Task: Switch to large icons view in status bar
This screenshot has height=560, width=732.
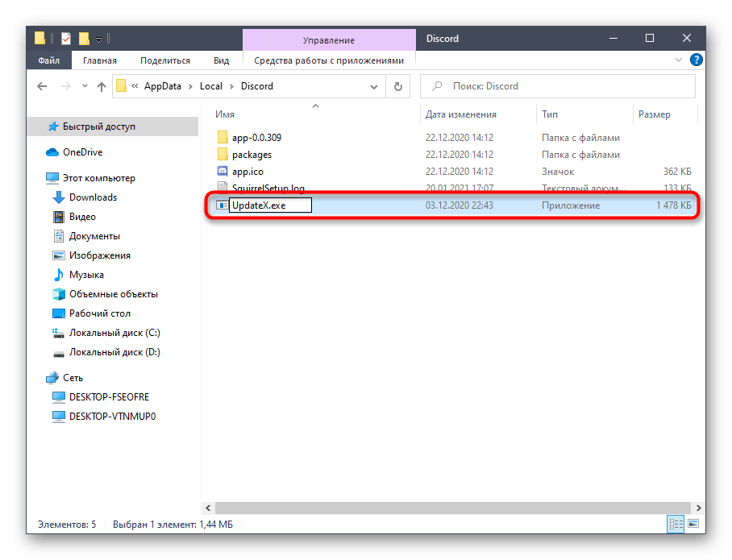Action: point(692,525)
